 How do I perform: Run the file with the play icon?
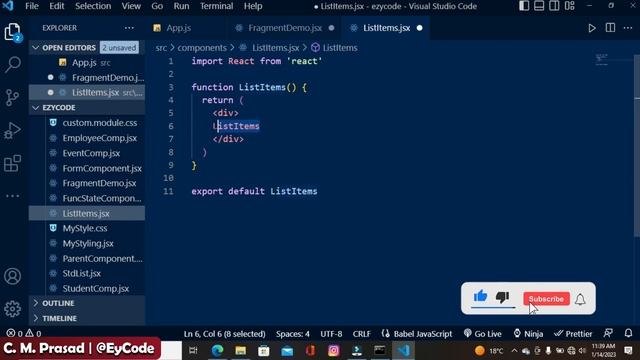591,28
